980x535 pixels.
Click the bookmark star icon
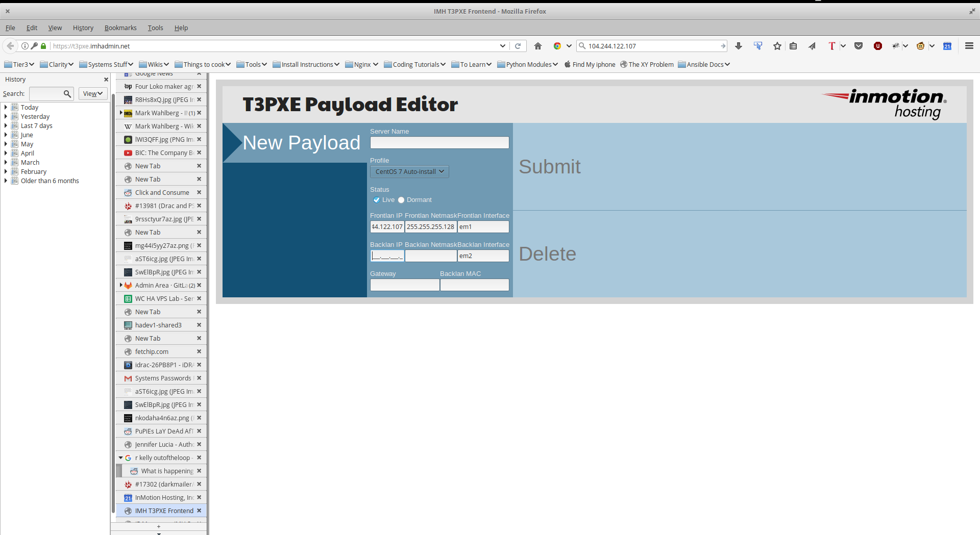coord(777,46)
